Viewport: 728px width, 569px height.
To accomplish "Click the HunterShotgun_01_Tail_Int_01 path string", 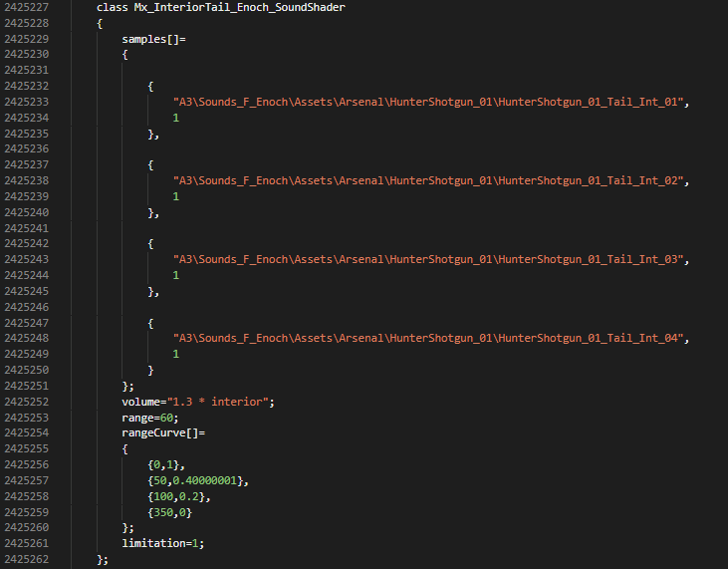I will coord(428,102).
